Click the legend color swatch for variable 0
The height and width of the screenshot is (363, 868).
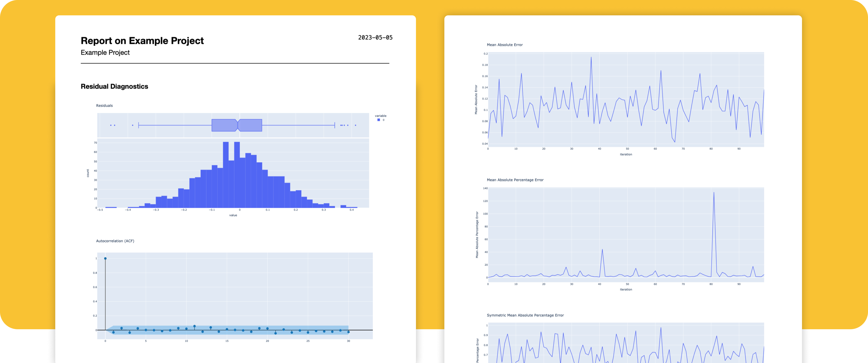(x=378, y=120)
